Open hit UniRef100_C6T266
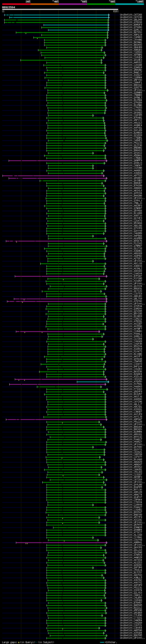Viewport: 146px width, 644px height. 131,15
